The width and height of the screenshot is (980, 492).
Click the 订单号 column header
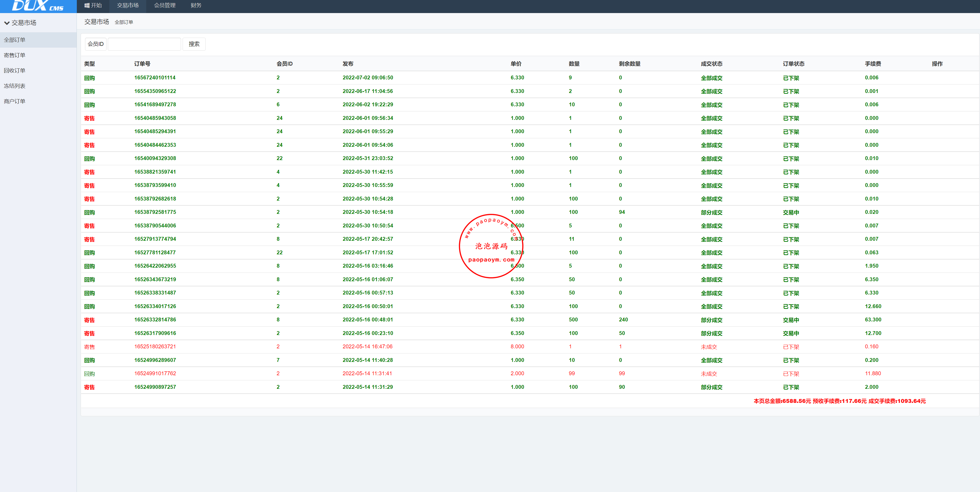point(142,64)
